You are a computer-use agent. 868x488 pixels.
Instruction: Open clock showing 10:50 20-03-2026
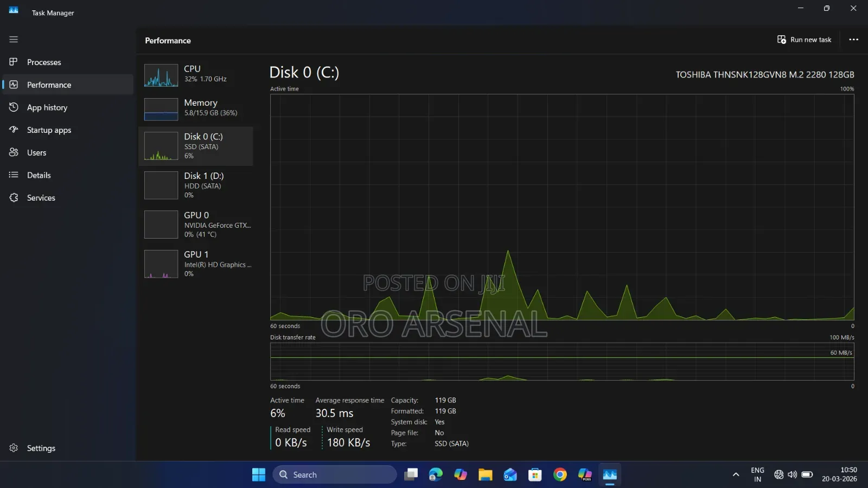tap(839, 474)
